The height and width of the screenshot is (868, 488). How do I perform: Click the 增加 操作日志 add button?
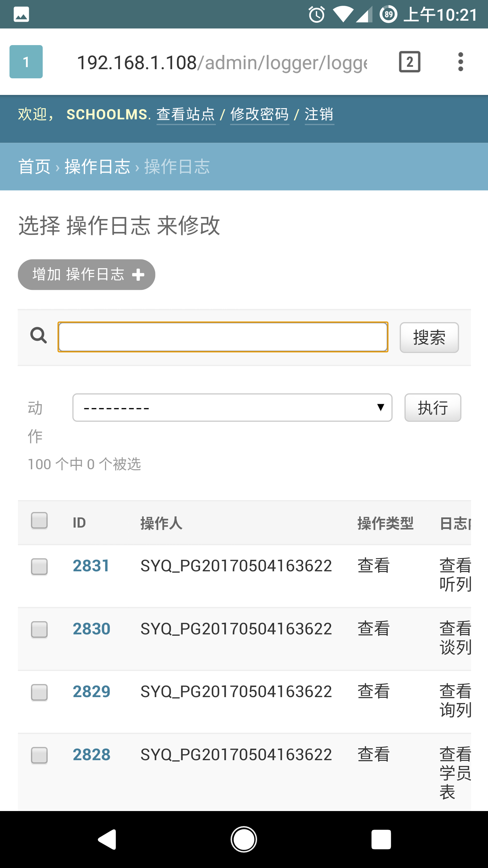86,275
